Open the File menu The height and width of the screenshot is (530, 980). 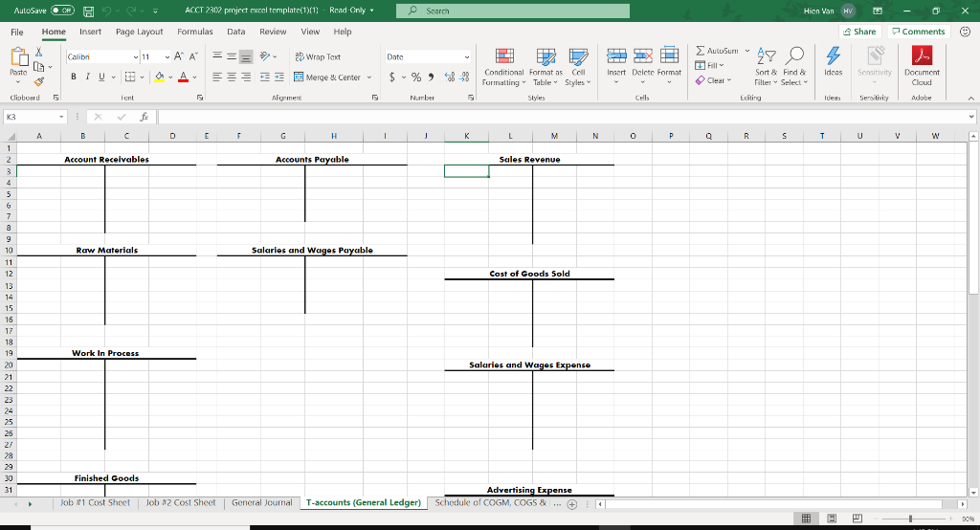(17, 32)
